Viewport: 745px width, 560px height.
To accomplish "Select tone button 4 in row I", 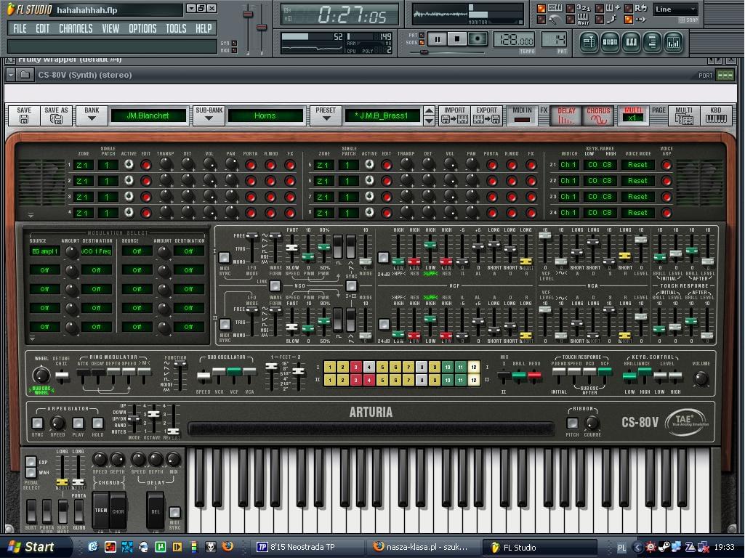I will (x=369, y=367).
